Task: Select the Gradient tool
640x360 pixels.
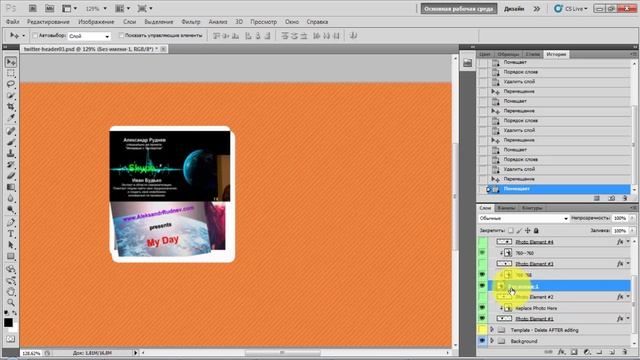Action: click(x=11, y=187)
